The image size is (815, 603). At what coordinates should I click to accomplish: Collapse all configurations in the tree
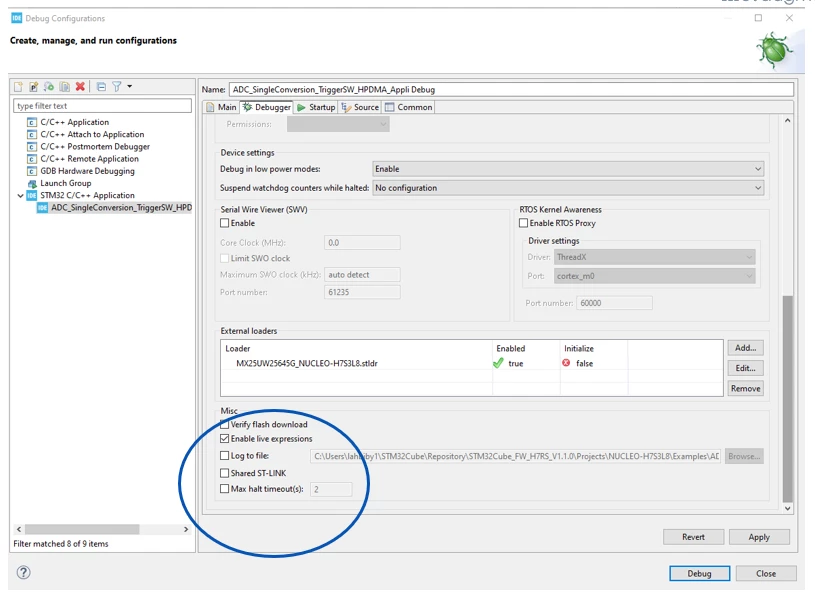101,87
